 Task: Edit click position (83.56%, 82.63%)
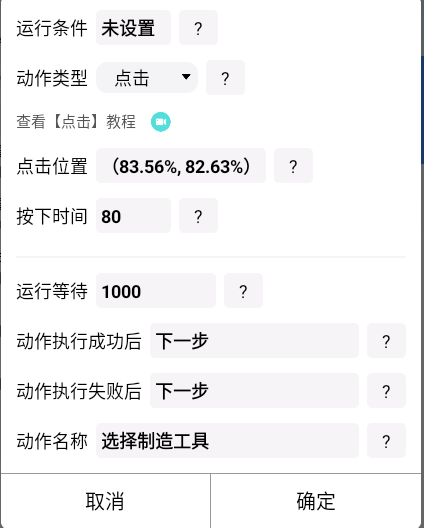181,165
